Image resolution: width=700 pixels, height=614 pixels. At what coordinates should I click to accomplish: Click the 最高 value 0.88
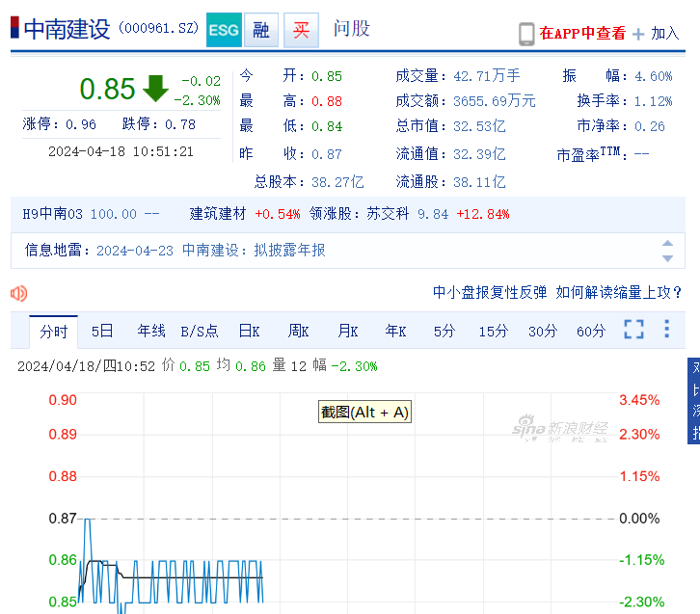click(x=327, y=101)
